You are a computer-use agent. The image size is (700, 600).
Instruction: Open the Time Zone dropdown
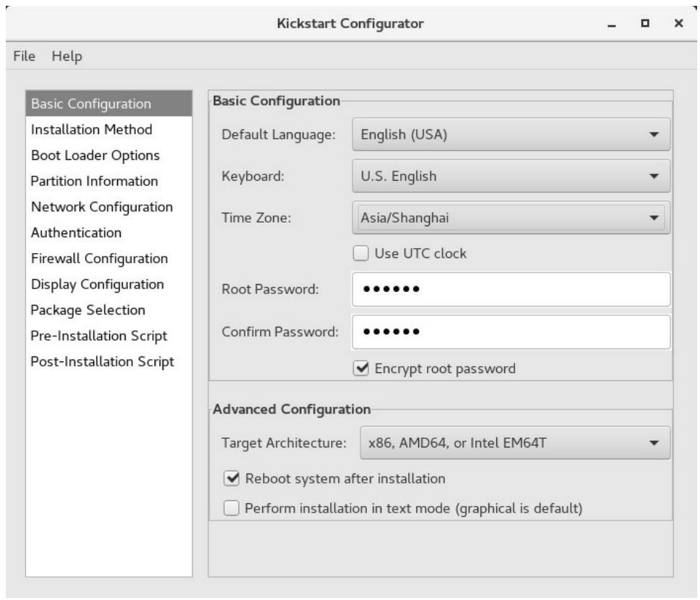(x=511, y=217)
